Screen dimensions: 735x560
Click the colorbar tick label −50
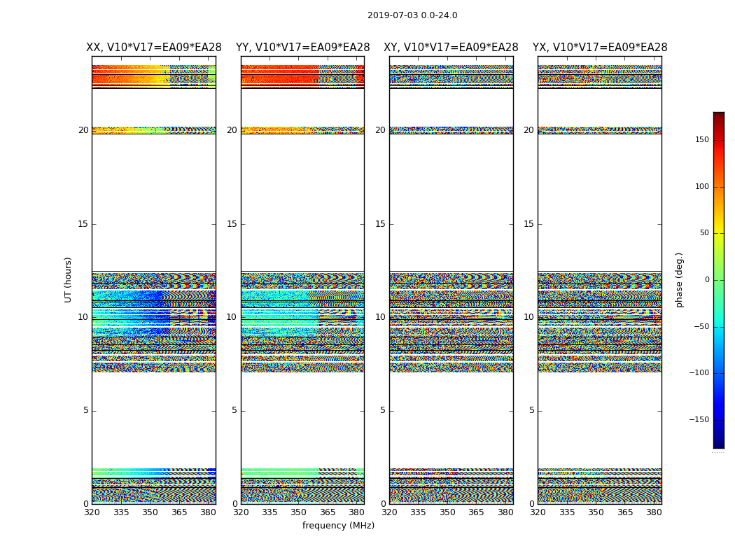click(701, 326)
